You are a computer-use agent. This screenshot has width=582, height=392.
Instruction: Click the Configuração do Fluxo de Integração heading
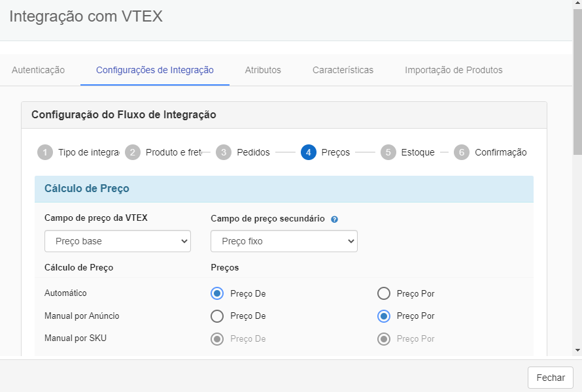pos(124,114)
